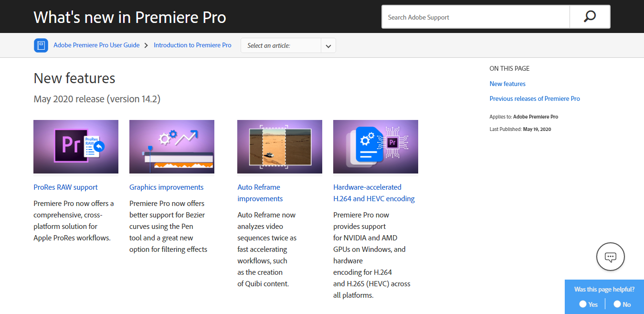
Task: Click the Graphics improvements thumbnail image
Action: pyautogui.click(x=172, y=147)
